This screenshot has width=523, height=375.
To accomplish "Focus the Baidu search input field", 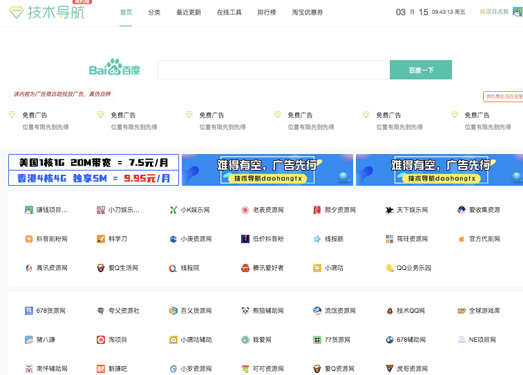I will click(x=274, y=70).
